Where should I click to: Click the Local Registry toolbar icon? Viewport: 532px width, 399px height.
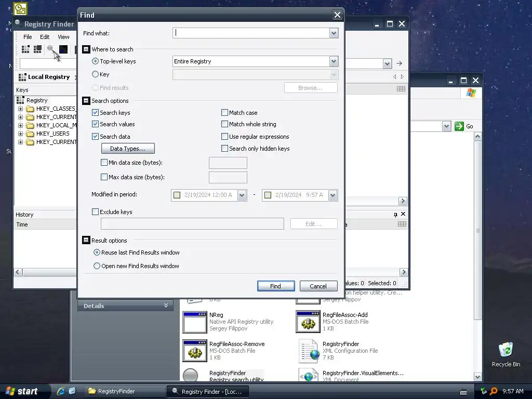pyautogui.click(x=25, y=49)
